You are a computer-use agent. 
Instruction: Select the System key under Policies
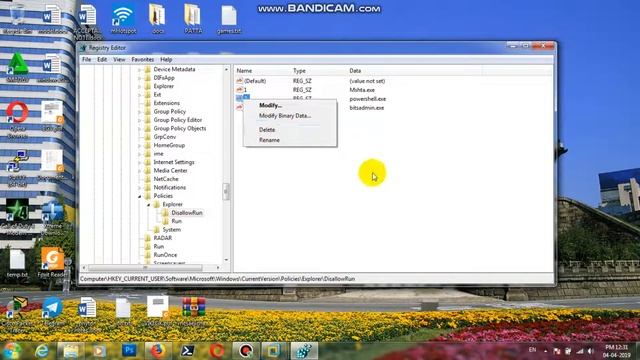(x=171, y=230)
